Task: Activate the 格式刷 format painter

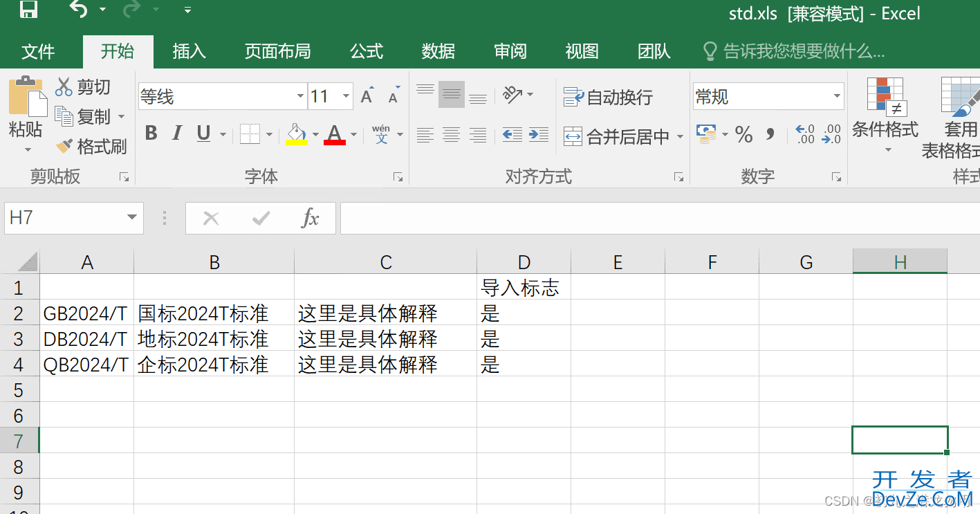Action: tap(91, 146)
